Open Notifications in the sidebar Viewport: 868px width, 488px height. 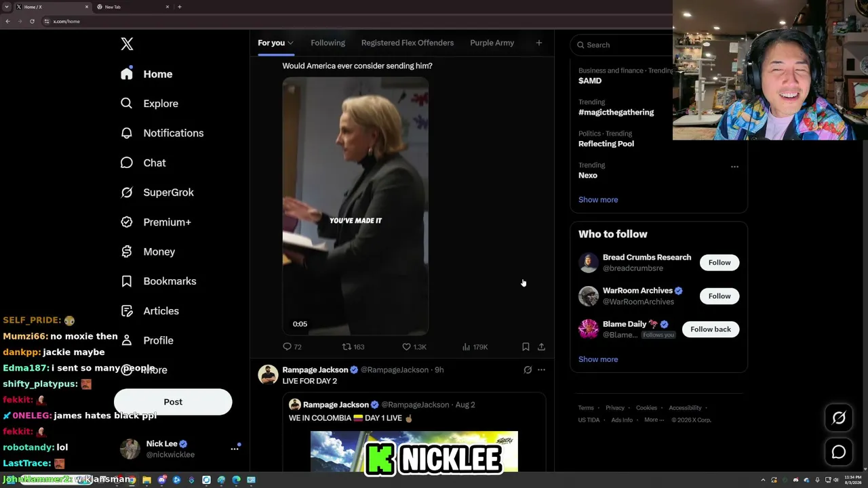[162, 133]
